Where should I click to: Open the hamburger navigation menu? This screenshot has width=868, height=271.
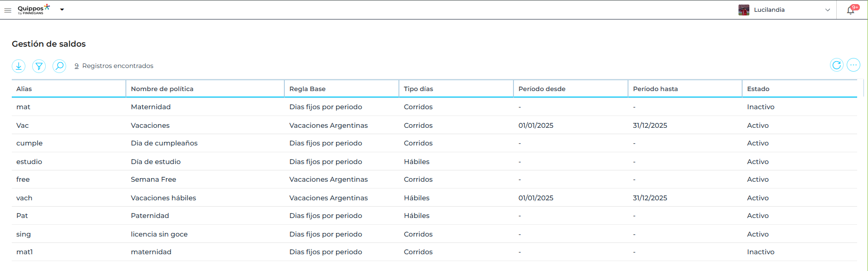click(x=8, y=10)
